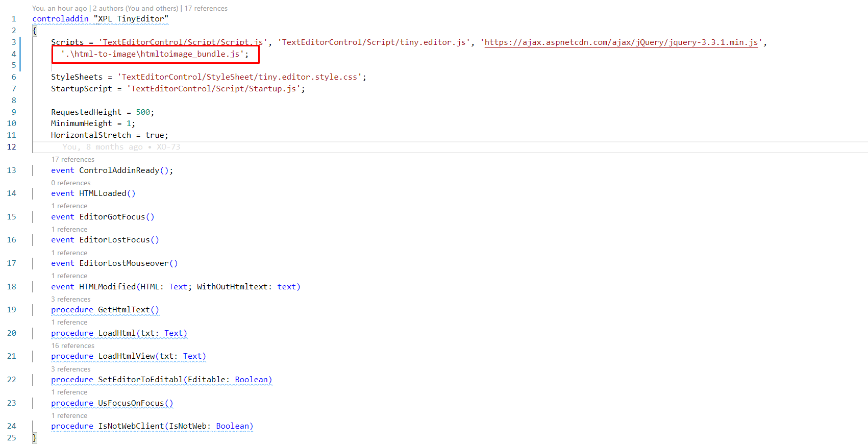
Task: Click line number 12 in gutter
Action: pos(12,147)
